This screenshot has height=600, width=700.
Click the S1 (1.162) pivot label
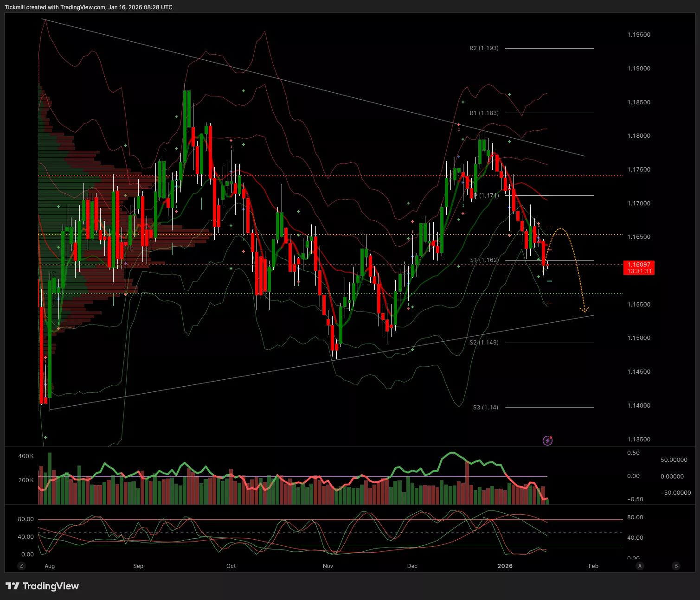coord(484,260)
